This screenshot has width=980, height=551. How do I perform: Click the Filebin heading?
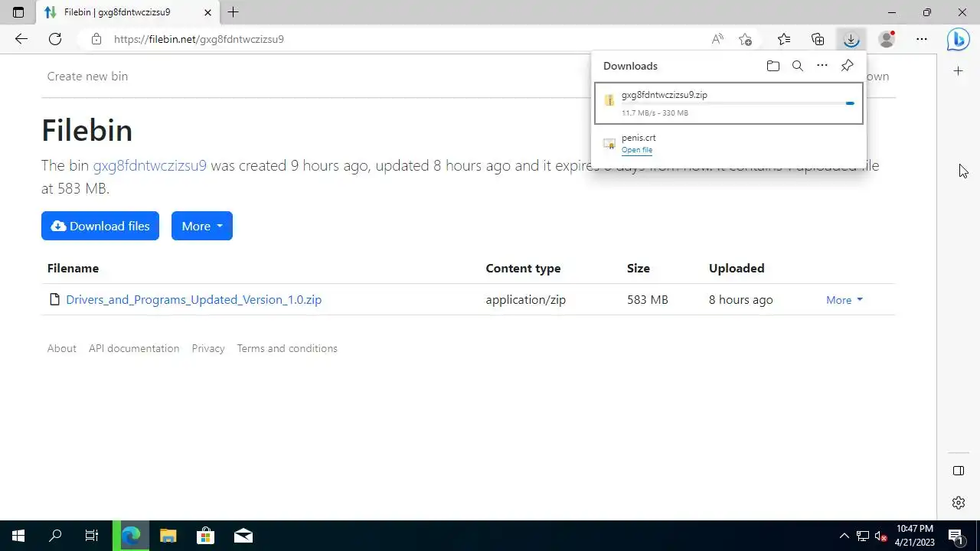[87, 130]
